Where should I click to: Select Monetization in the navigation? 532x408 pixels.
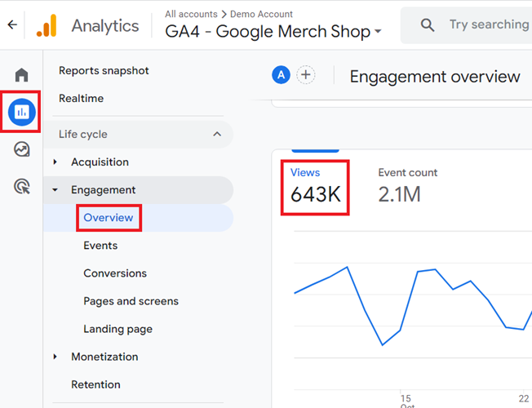[104, 357]
